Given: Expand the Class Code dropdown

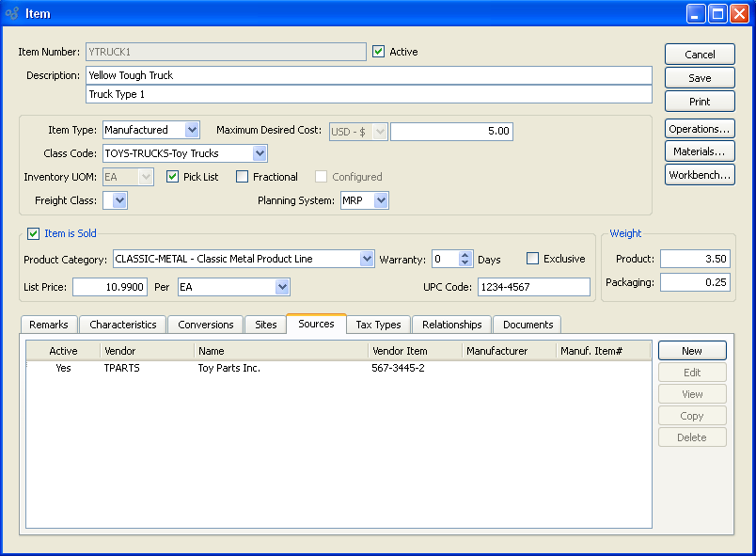Looking at the screenshot, I should point(260,153).
